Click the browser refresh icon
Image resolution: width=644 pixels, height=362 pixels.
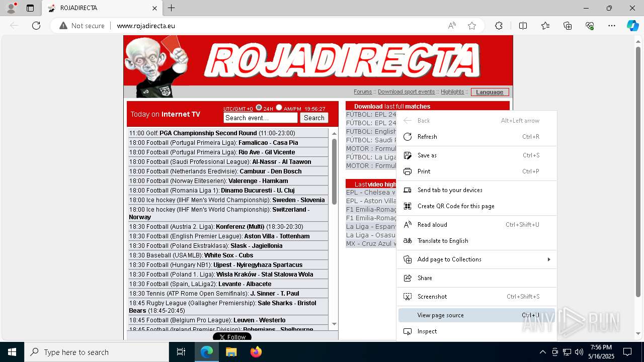[36, 26]
